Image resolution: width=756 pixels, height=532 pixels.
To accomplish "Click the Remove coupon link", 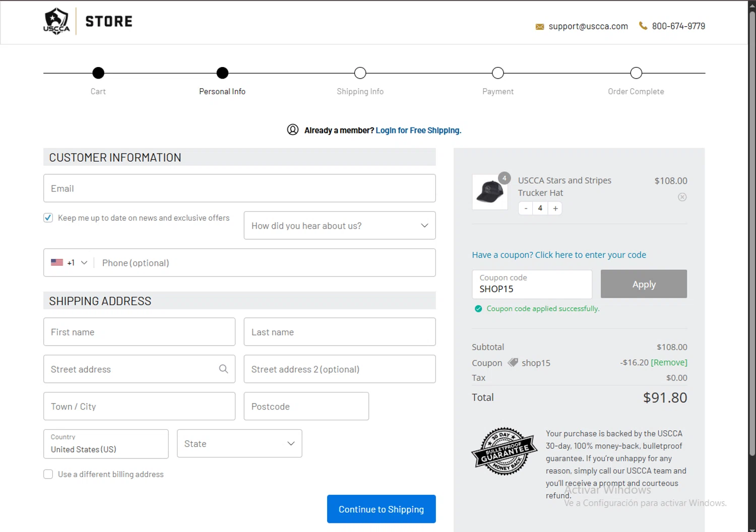I will click(x=669, y=362).
